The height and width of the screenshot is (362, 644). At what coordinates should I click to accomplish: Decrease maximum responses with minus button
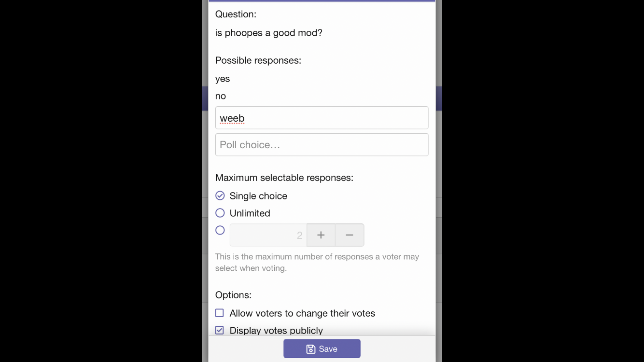[x=350, y=235]
